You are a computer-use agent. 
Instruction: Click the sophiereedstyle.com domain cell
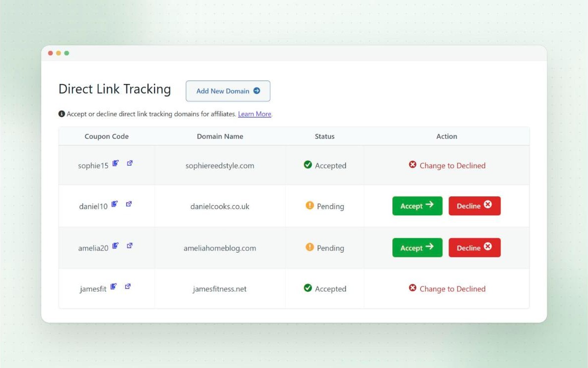click(220, 166)
